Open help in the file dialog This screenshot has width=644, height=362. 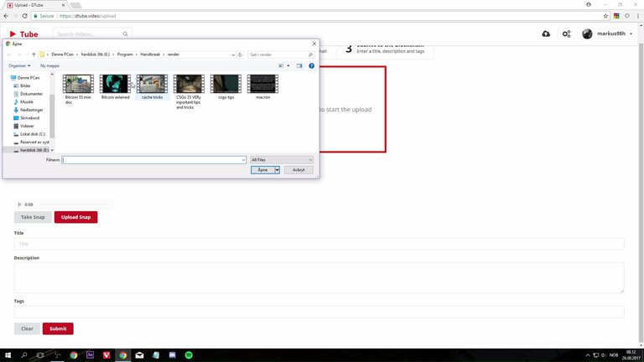pos(311,65)
